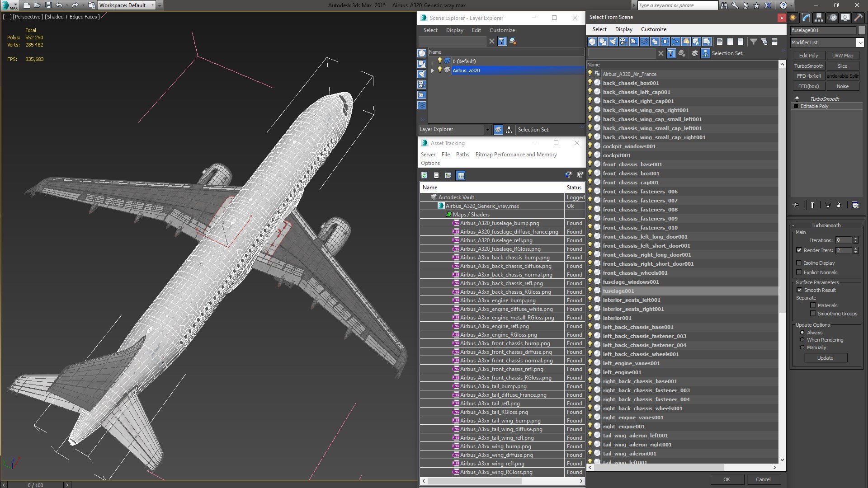Toggle Display Helpers filter in Select From Scene

pyautogui.click(x=634, y=42)
